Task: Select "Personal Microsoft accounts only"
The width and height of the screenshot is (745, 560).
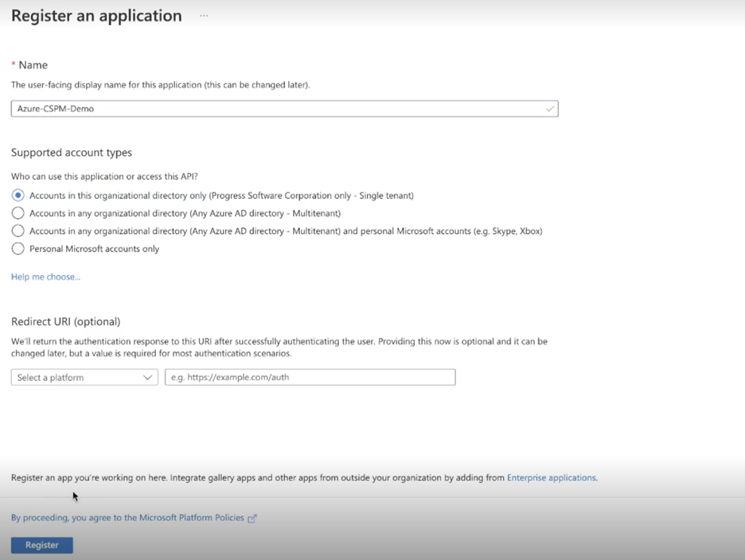Action: tap(18, 248)
